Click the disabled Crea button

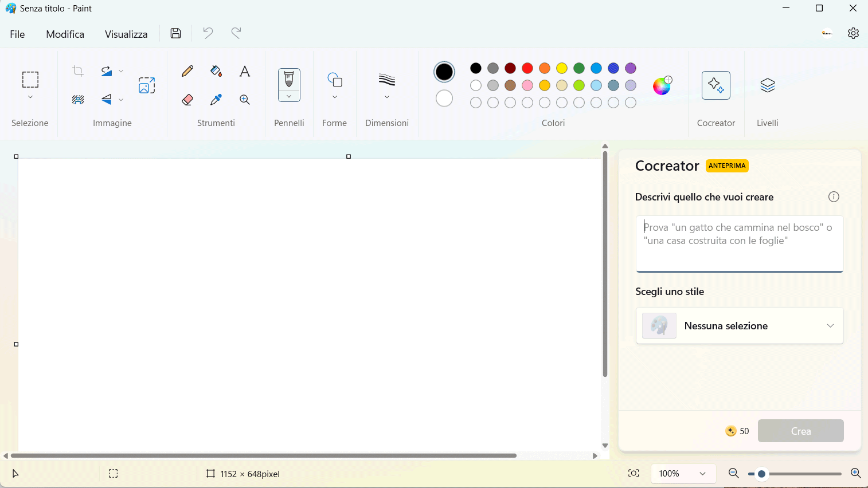pyautogui.click(x=801, y=431)
